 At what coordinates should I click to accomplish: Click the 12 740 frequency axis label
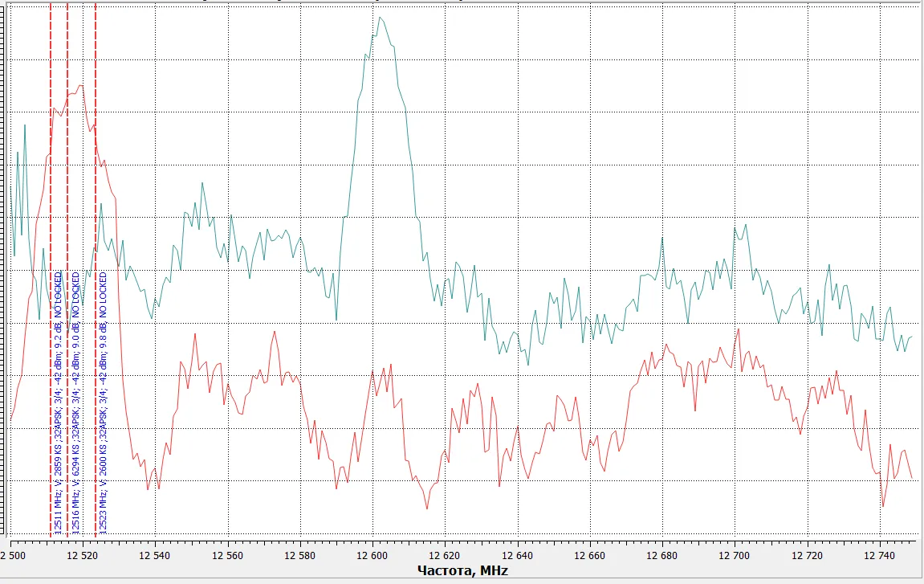point(880,553)
